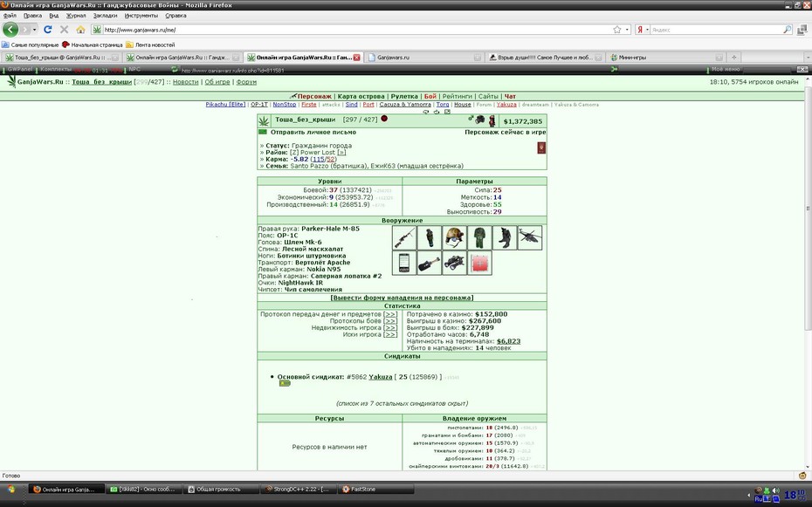Click the $6,823 terminal cash link

[508, 341]
